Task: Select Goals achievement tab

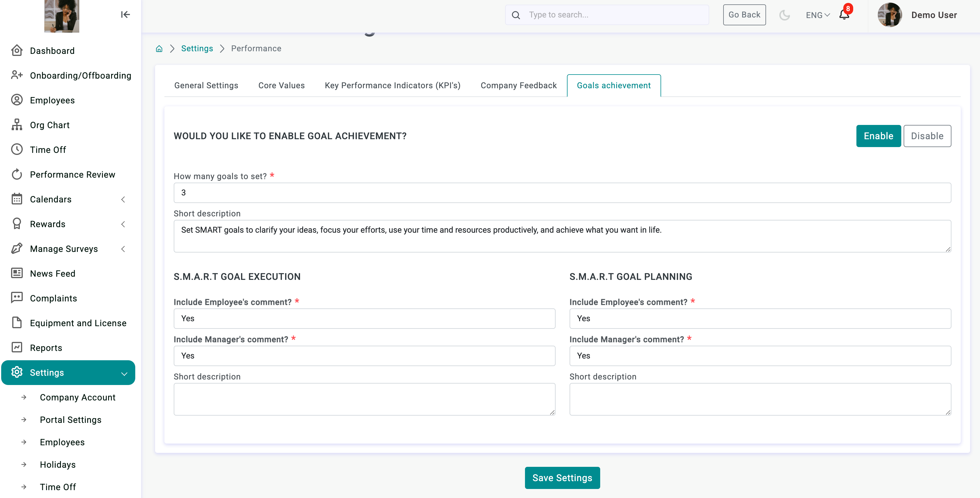Action: coord(614,85)
